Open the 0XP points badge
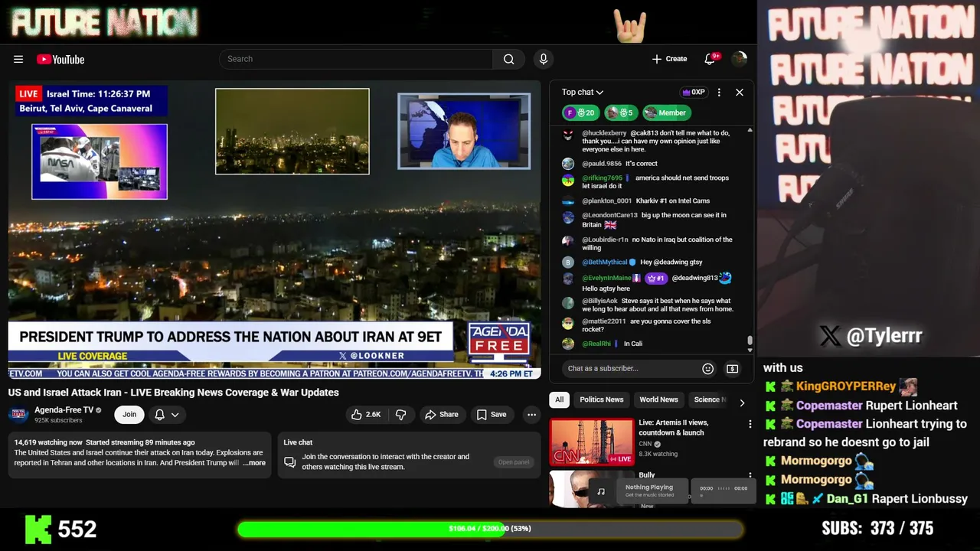This screenshot has width=980, height=551. pyautogui.click(x=693, y=92)
